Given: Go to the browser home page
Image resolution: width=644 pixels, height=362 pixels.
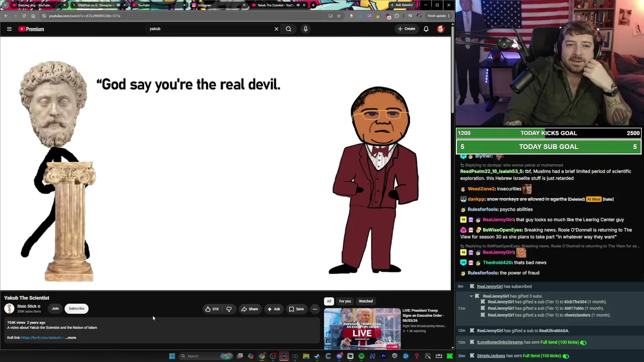Looking at the screenshot, I should click(33, 16).
